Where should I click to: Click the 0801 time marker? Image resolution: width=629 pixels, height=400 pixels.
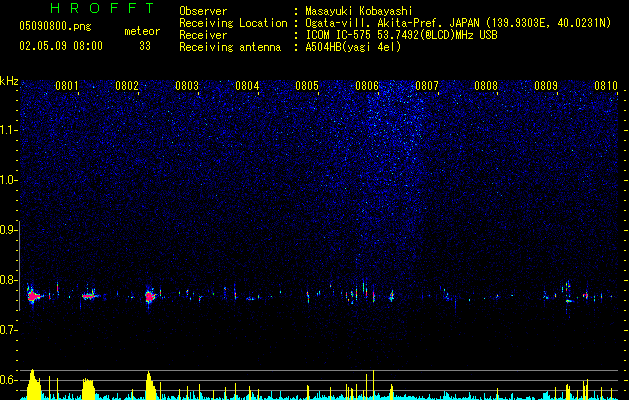pyautogui.click(x=67, y=86)
